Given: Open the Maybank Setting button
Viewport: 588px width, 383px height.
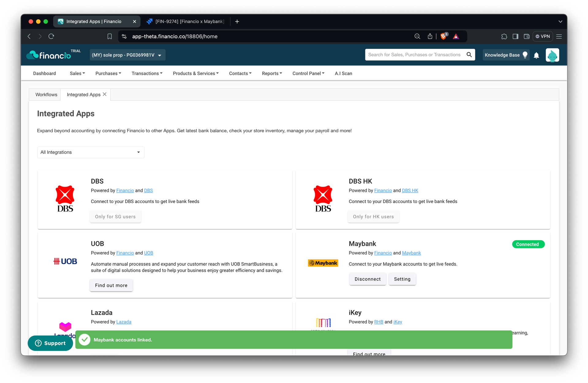Looking at the screenshot, I should 402,279.
